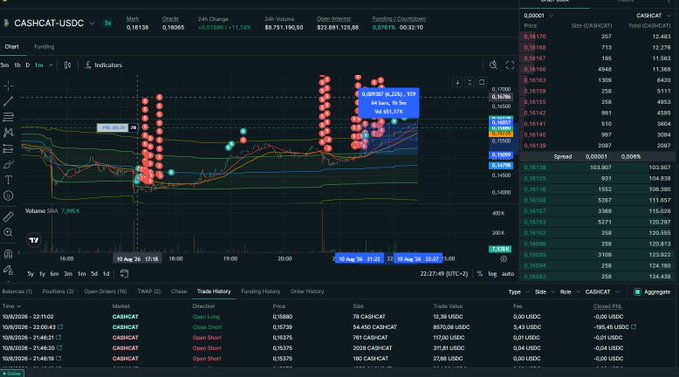
Task: Open the emoji icons tool
Action: point(8,196)
